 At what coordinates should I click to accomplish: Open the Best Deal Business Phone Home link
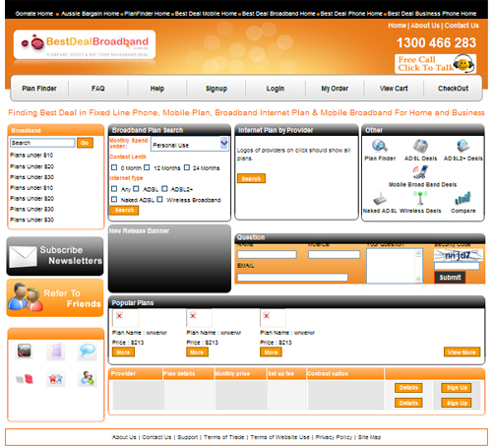pyautogui.click(x=432, y=14)
